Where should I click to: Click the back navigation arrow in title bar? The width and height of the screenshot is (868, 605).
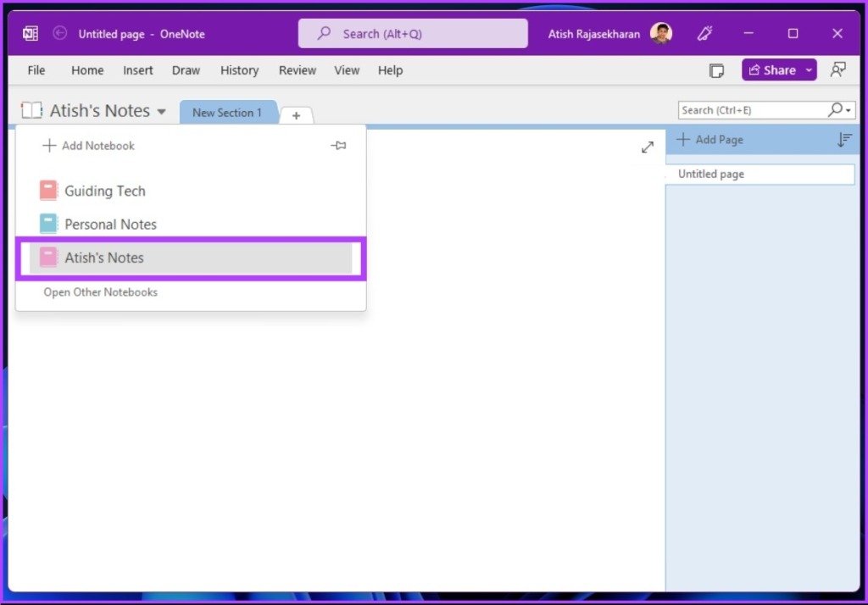tap(59, 34)
